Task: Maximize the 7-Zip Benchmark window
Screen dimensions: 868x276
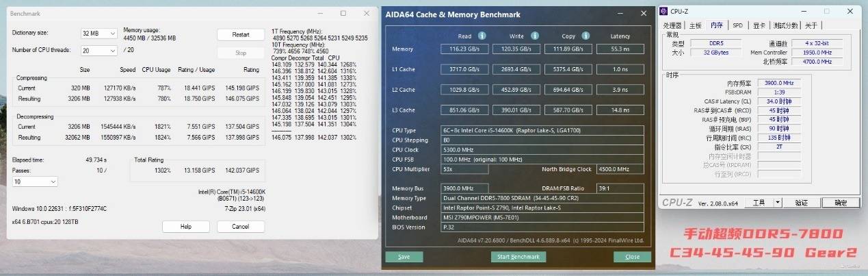Action: pyautogui.click(x=343, y=13)
